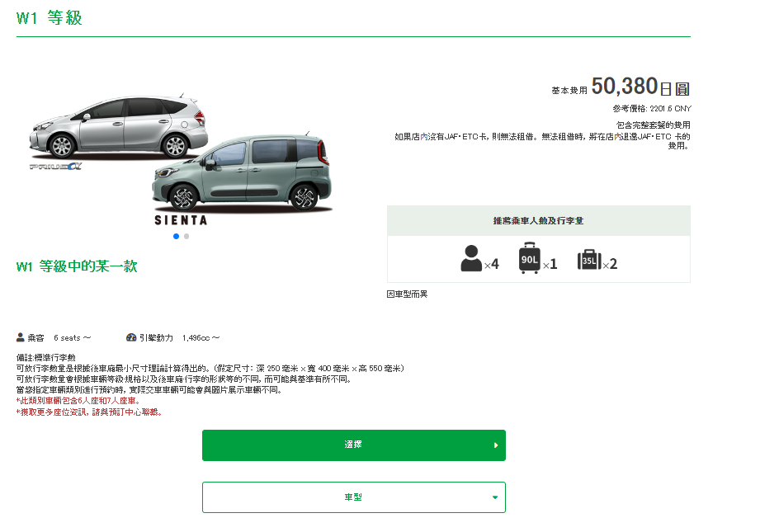The width and height of the screenshot is (760, 532).
Task: Click the arrow icon on the green 選擇 button
Action: tap(495, 445)
